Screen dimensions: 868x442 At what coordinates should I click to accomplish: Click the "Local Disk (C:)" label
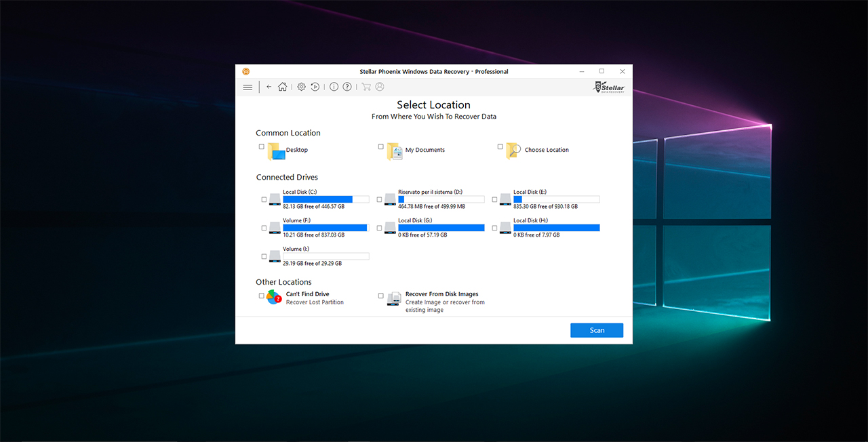coord(299,192)
